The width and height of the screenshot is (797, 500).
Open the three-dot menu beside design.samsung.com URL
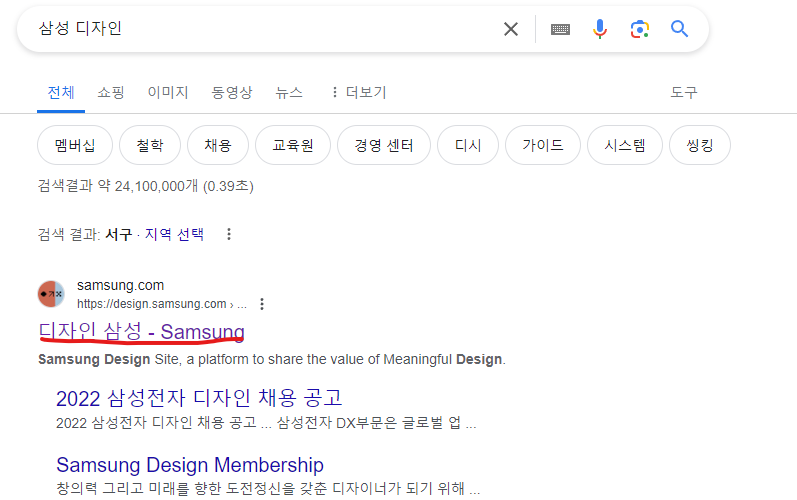[x=262, y=304]
